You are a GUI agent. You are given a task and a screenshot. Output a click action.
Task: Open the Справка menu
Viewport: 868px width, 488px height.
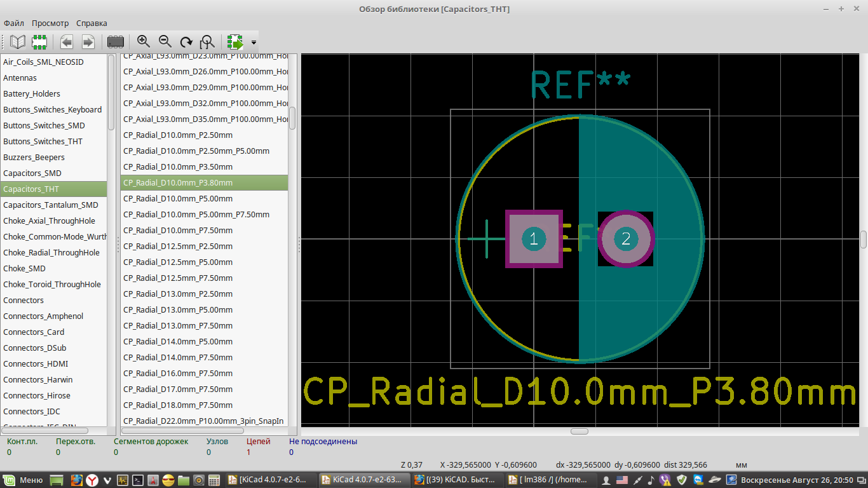92,23
